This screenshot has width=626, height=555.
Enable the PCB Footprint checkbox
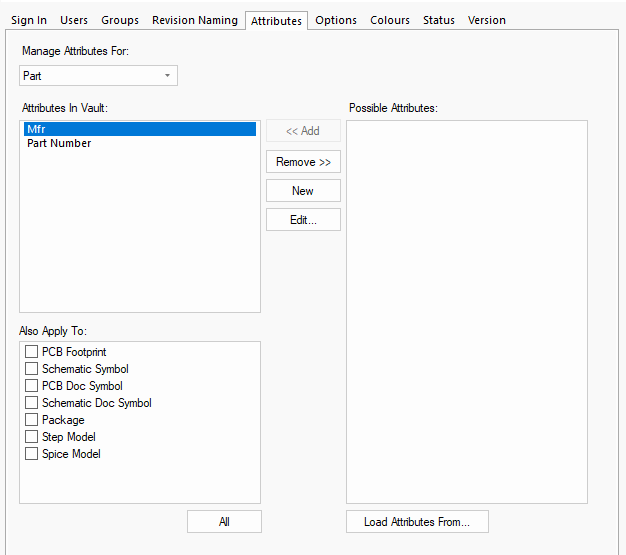coord(32,352)
